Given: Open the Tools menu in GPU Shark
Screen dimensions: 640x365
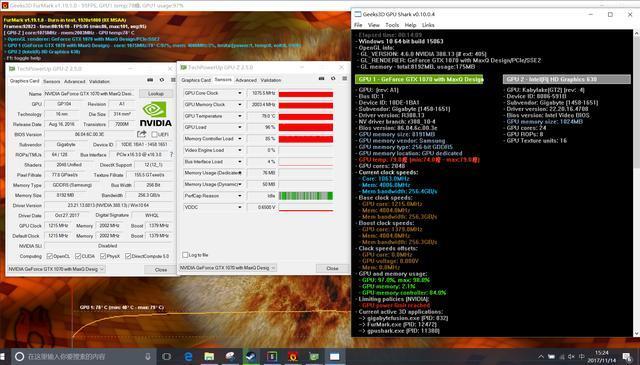Looking at the screenshot, I should (x=392, y=25).
